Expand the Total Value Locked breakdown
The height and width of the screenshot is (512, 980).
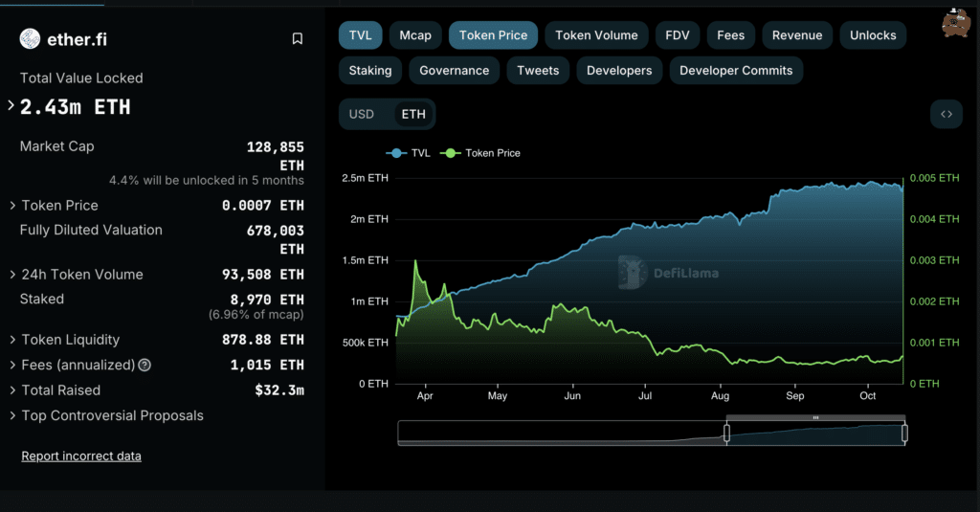pos(11,105)
